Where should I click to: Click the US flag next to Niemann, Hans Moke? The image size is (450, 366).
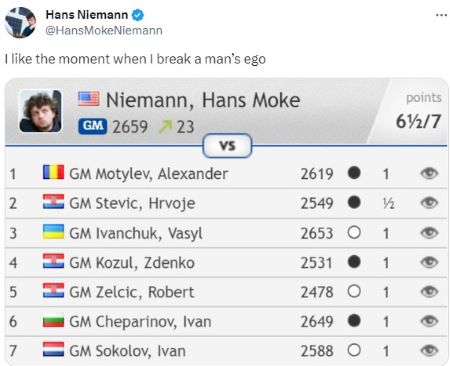coord(88,99)
